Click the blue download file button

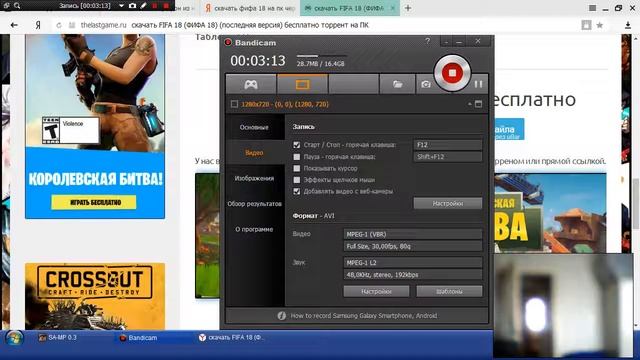pyautogui.click(x=508, y=129)
